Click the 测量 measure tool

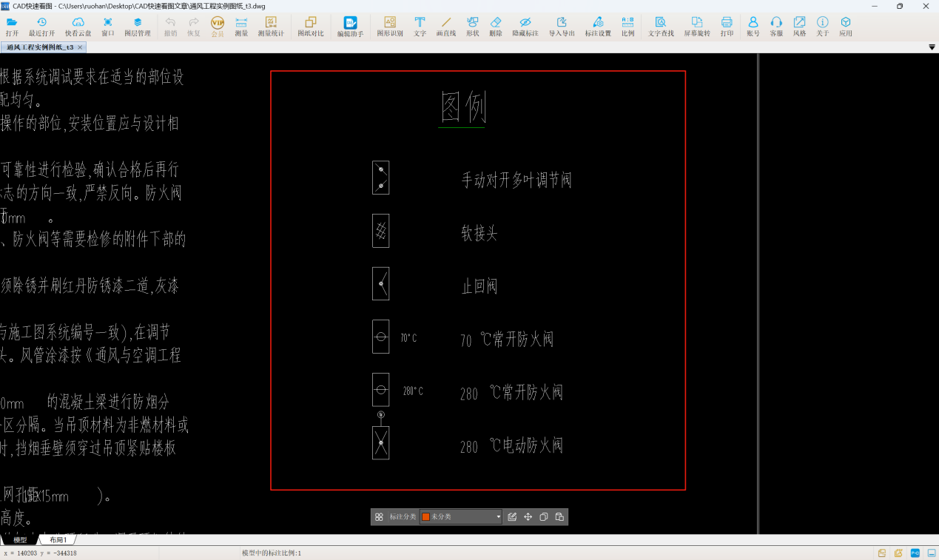point(241,27)
